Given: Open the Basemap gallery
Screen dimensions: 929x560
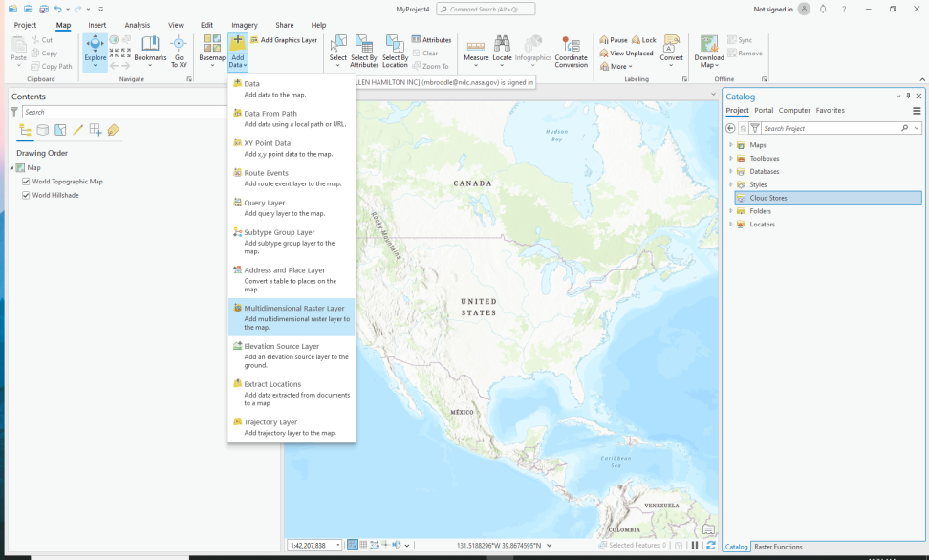Looking at the screenshot, I should (212, 51).
